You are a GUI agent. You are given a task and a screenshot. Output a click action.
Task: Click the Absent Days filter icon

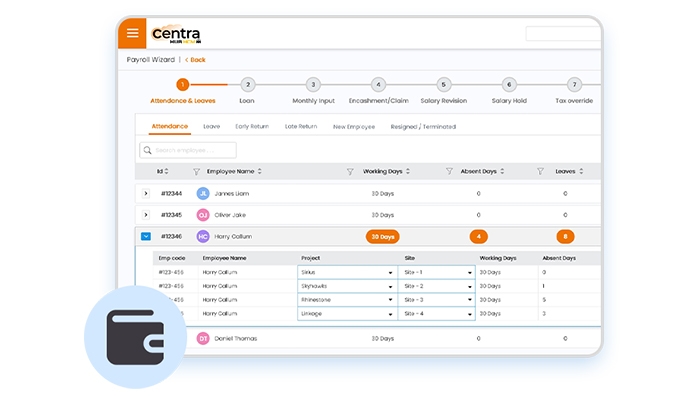(449, 171)
